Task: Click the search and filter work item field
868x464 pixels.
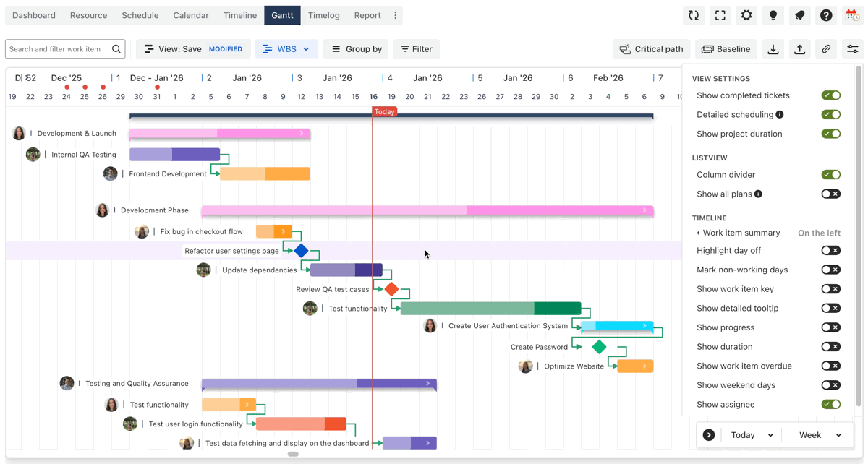Action: click(x=58, y=49)
